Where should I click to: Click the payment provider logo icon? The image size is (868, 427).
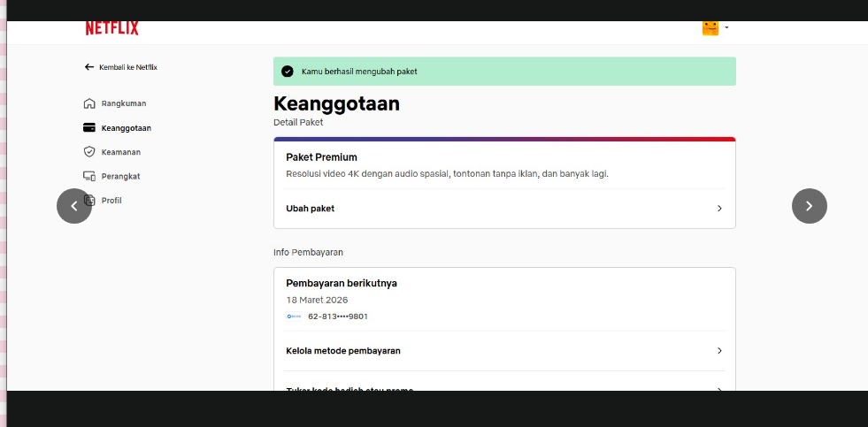294,316
